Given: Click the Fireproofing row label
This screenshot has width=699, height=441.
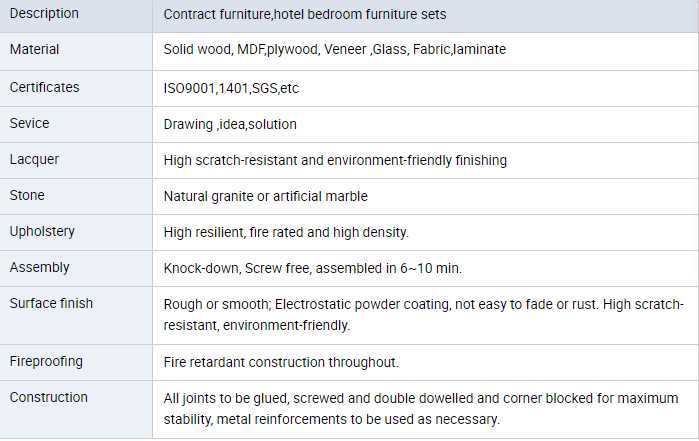Looking at the screenshot, I should pos(46,361).
